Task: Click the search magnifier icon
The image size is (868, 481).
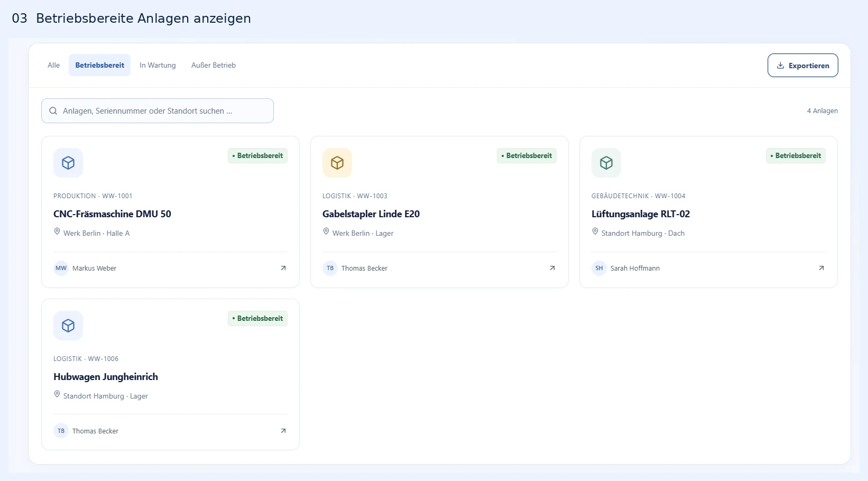Action: tap(53, 111)
